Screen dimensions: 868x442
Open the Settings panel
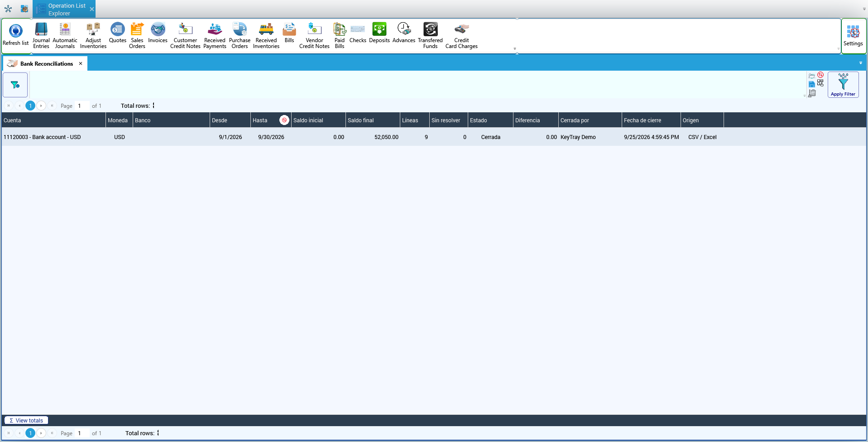point(853,36)
